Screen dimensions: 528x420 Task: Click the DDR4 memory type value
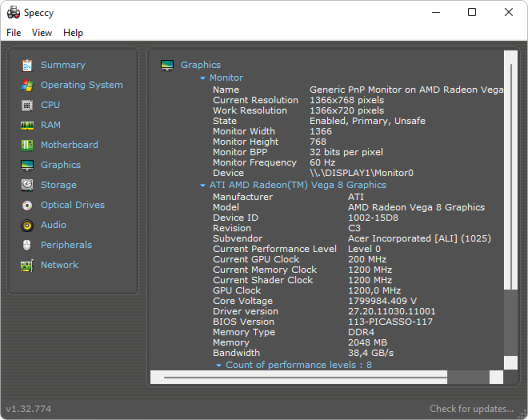(x=361, y=332)
